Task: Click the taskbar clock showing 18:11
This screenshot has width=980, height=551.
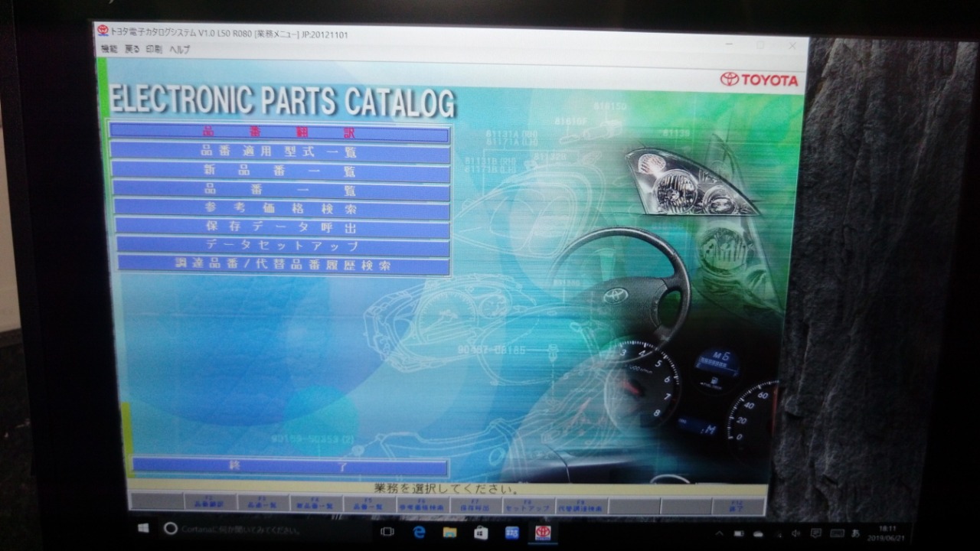Action: (x=887, y=533)
